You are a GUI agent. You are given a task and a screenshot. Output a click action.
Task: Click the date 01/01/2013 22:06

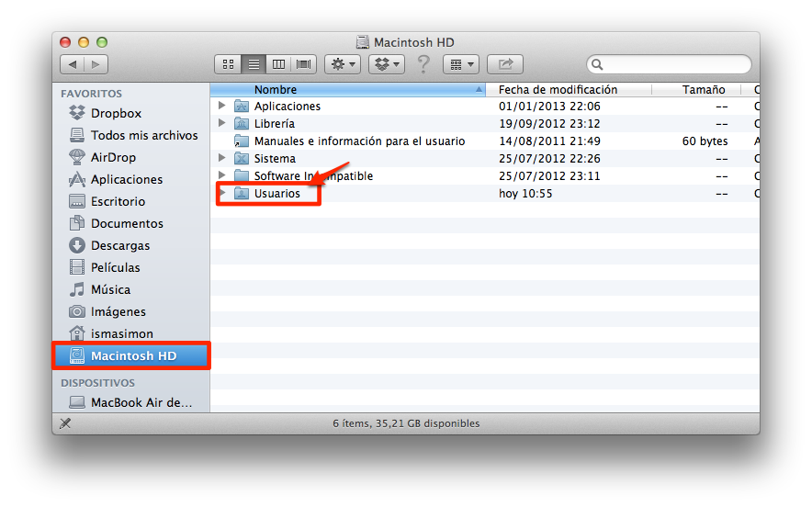(549, 107)
